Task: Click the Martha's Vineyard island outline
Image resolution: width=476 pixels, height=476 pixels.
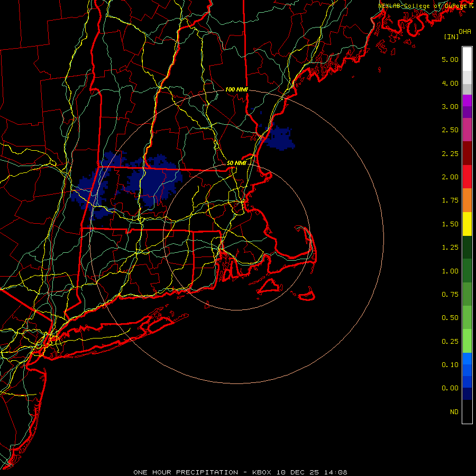Action: tap(270, 286)
